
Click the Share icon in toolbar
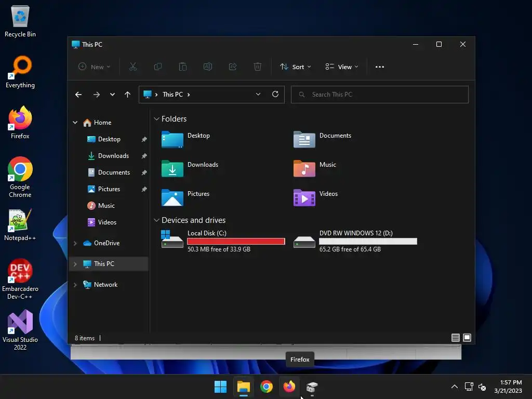tap(233, 67)
